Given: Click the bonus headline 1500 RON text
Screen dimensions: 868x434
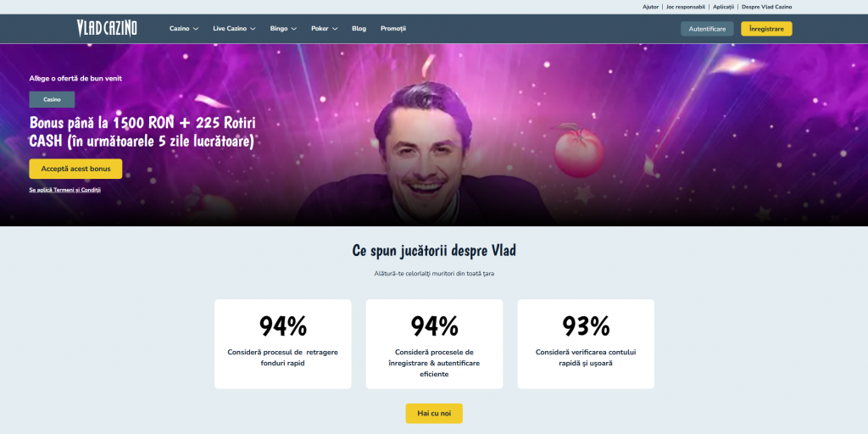Looking at the screenshot, I should [x=142, y=131].
